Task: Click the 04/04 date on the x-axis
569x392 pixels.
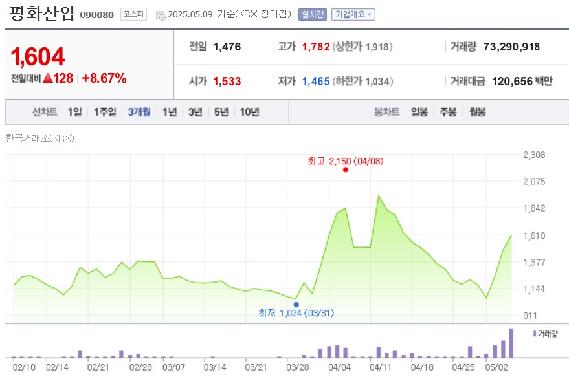Action: coord(339,367)
